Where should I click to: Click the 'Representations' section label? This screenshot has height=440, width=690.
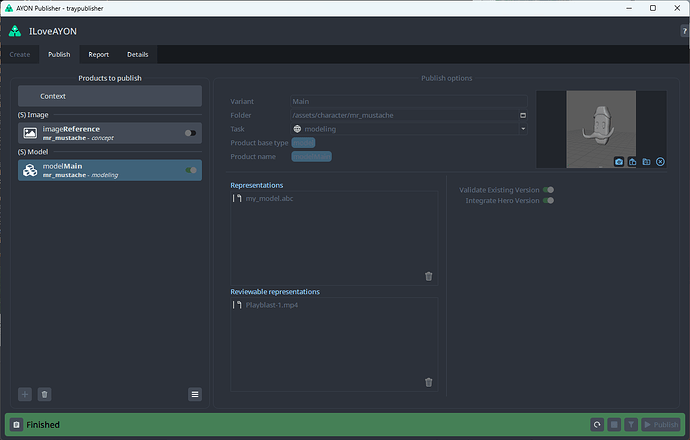point(257,185)
